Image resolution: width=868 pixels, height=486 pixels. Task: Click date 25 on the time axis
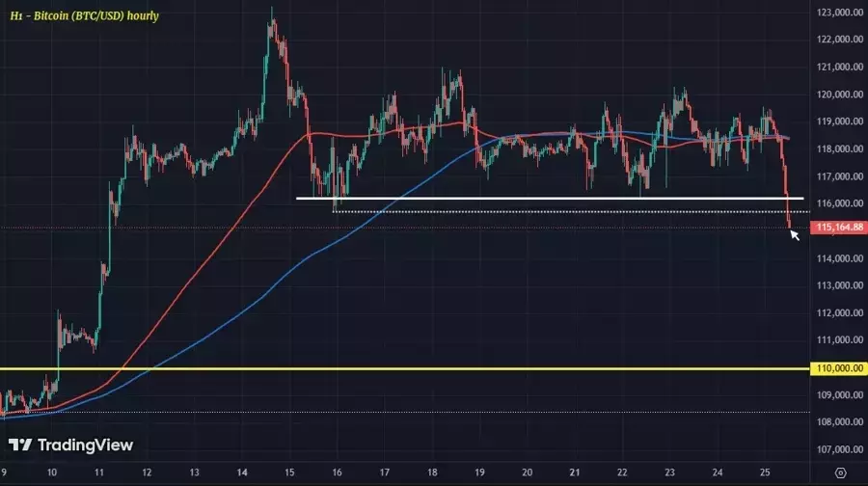tap(764, 473)
